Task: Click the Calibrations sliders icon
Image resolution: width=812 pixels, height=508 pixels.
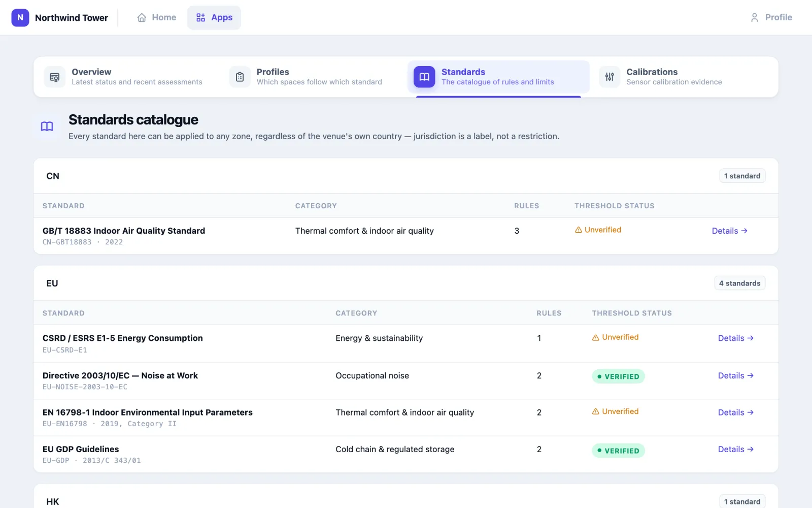Action: pos(610,77)
